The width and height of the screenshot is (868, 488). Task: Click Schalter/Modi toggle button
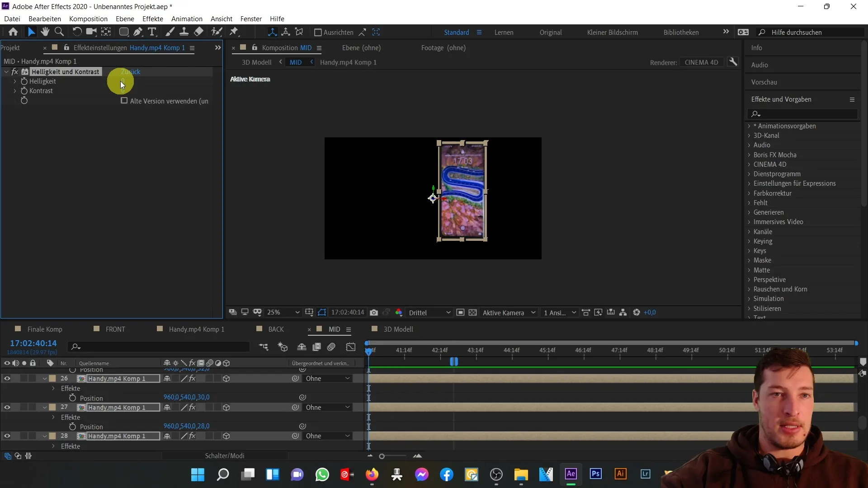225,456
